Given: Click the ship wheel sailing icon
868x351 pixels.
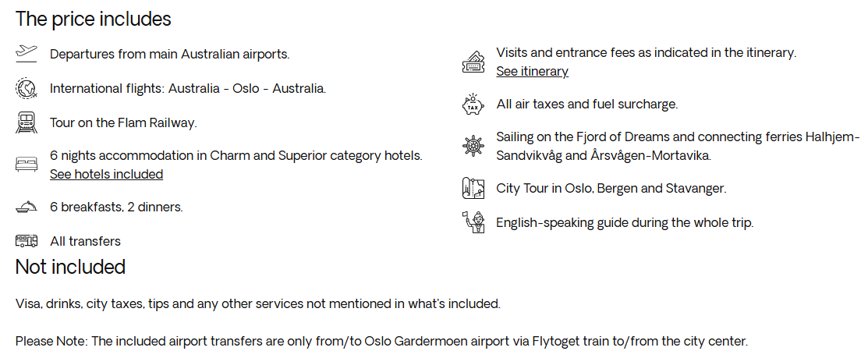Looking at the screenshot, I should (473, 146).
